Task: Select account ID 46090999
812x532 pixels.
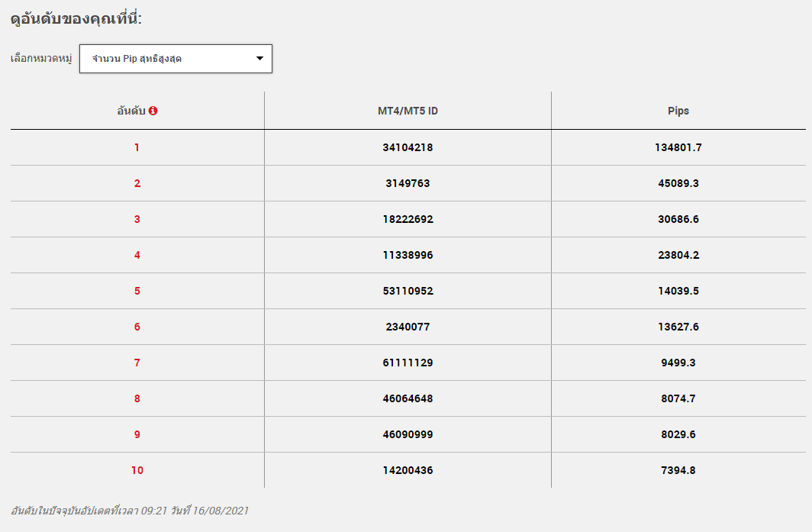Action: tap(408, 434)
